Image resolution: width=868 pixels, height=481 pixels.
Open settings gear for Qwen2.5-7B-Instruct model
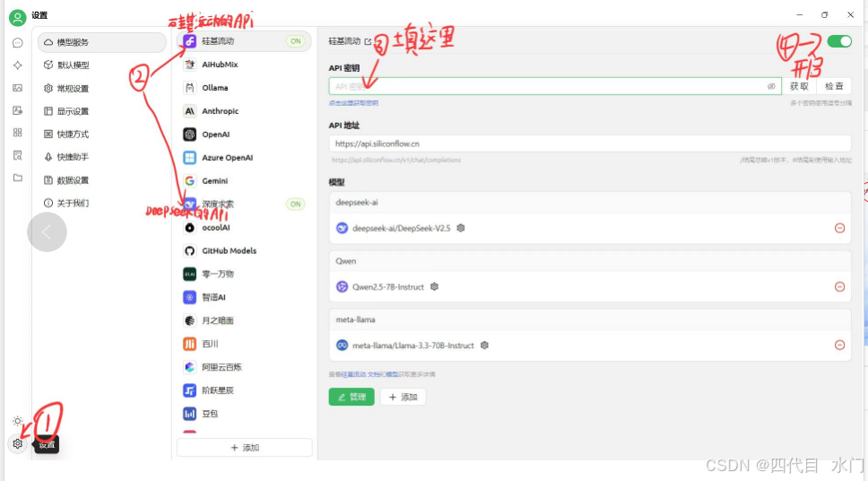point(435,286)
